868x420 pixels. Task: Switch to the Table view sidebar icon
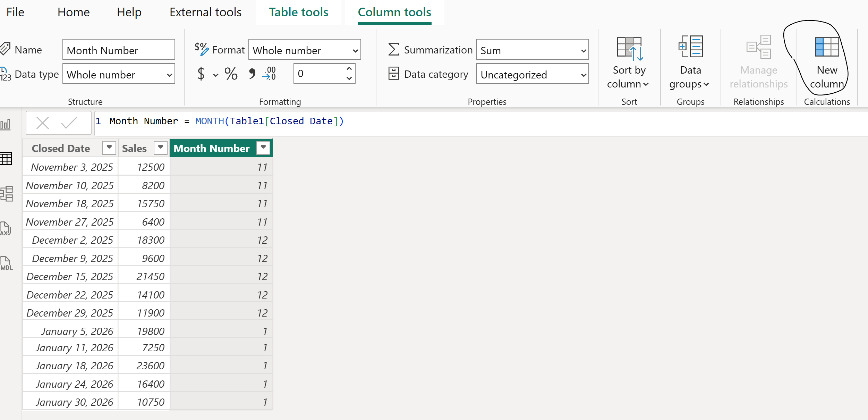(x=6, y=159)
